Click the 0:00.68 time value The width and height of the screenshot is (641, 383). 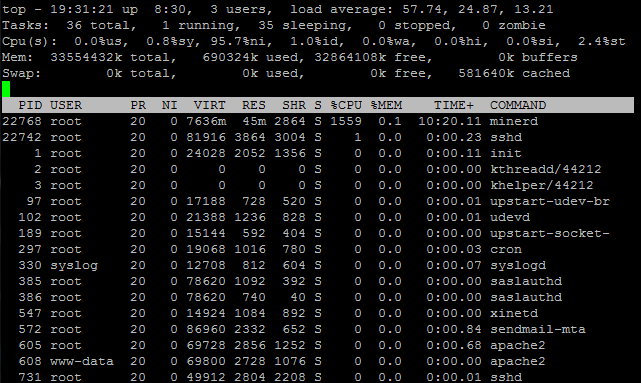(x=454, y=345)
